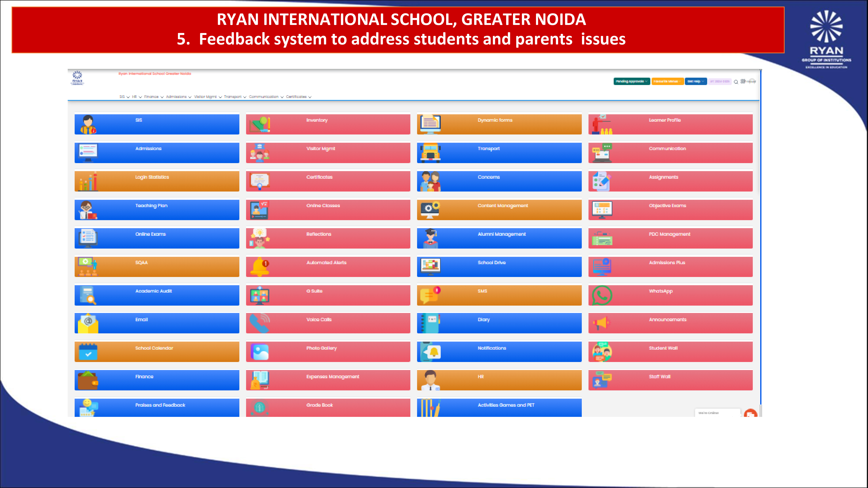Image resolution: width=868 pixels, height=488 pixels.
Task: Expand the Pending Approvals dropdown
Action: [x=631, y=82]
